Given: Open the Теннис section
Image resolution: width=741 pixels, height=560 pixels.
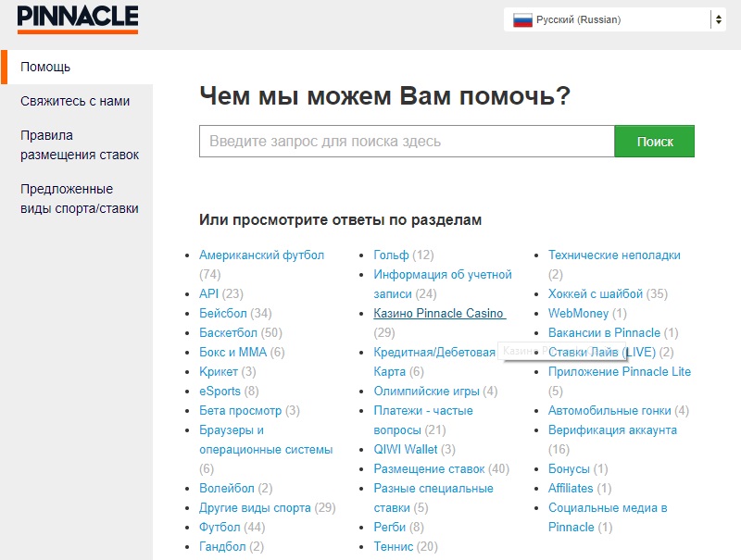Looking at the screenshot, I should [393, 546].
